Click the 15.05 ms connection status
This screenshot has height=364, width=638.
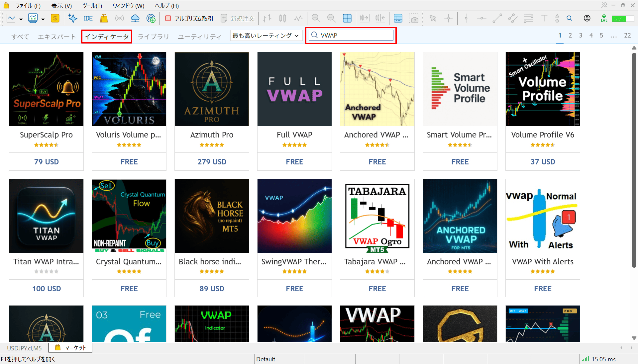598,359
